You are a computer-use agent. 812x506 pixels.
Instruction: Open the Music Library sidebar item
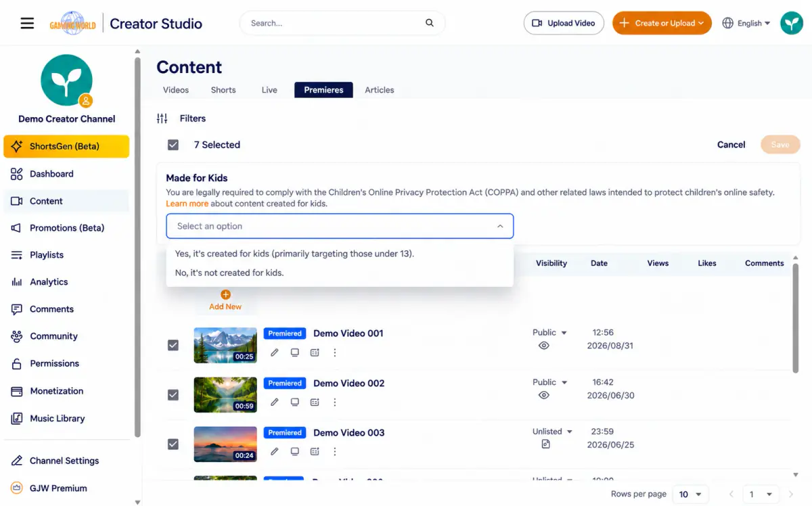pos(66,419)
